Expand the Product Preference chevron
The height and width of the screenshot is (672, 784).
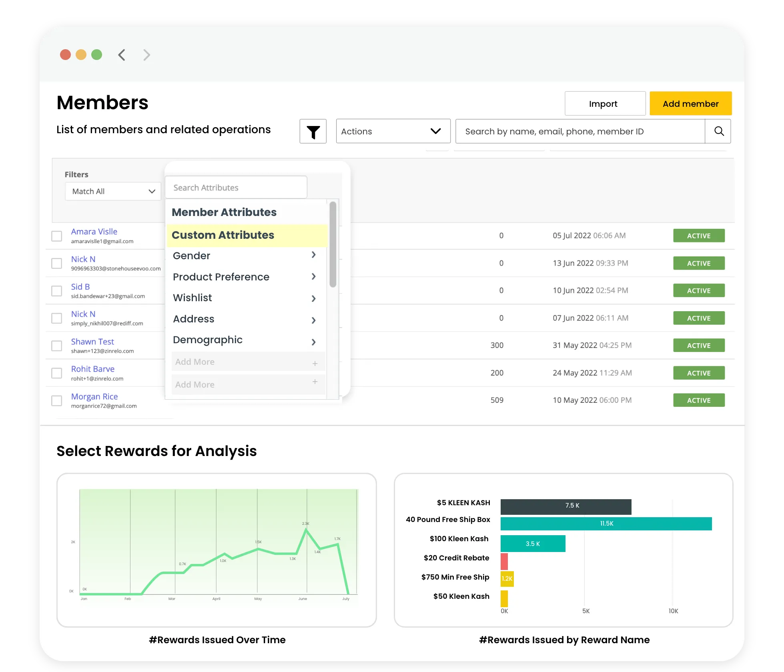tap(314, 276)
